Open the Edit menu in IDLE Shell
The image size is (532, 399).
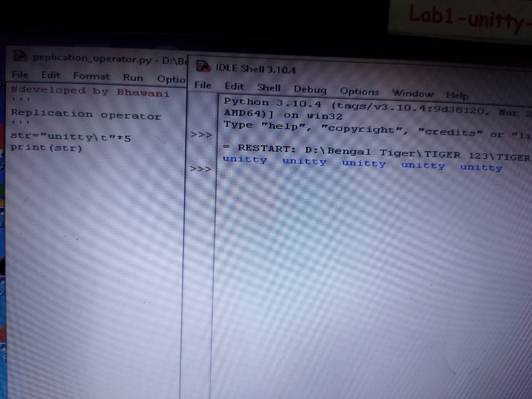click(x=234, y=86)
